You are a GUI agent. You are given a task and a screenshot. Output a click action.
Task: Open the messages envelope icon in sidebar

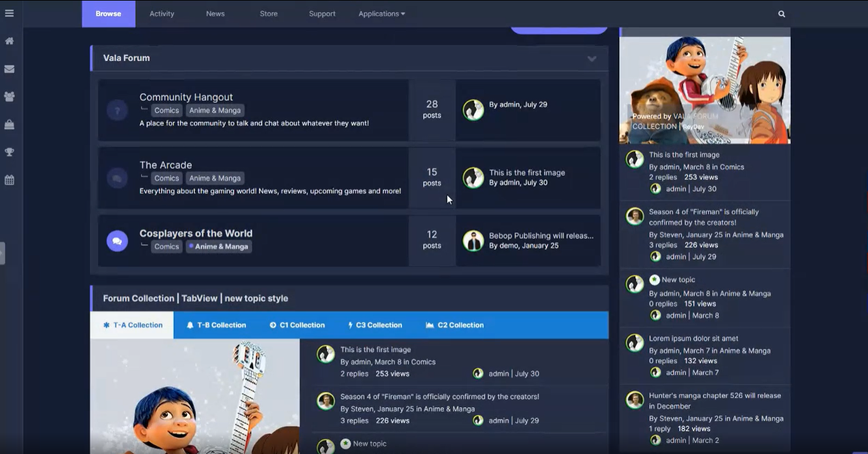click(9, 69)
